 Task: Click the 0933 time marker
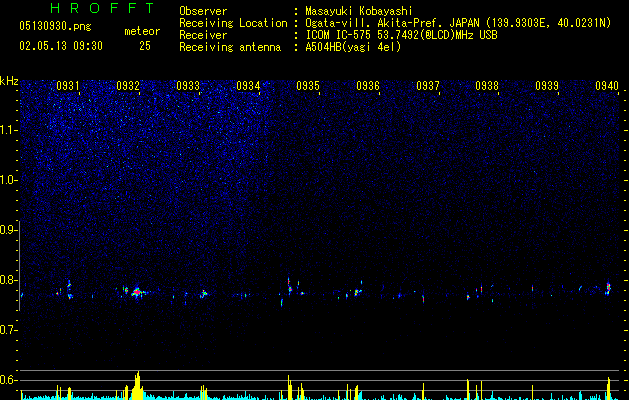pyautogui.click(x=188, y=85)
